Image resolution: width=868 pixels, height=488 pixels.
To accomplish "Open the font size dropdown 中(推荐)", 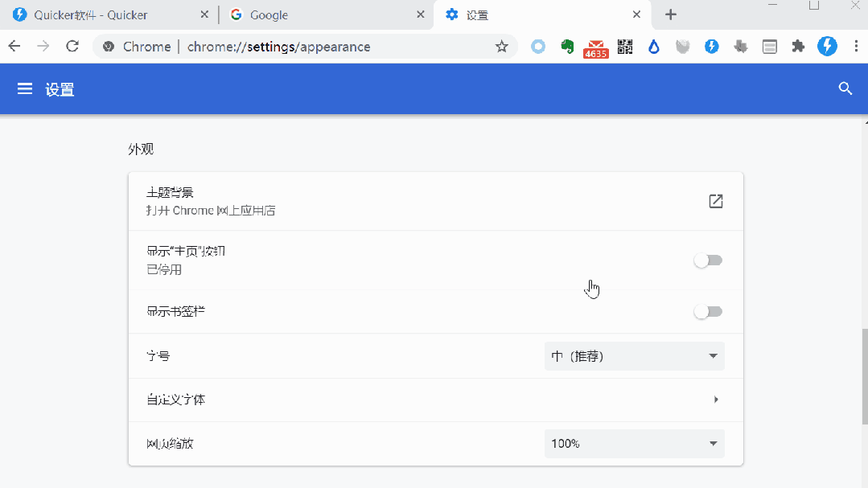I will click(635, 356).
